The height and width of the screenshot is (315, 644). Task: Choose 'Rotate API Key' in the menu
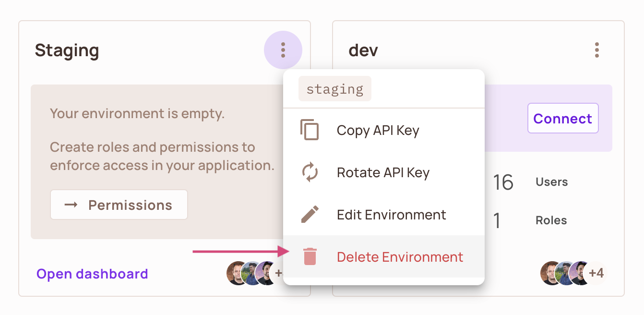pos(382,172)
